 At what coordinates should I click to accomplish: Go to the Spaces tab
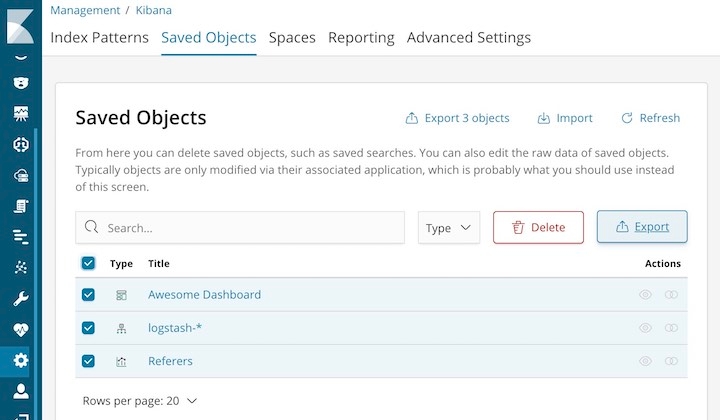click(x=292, y=38)
